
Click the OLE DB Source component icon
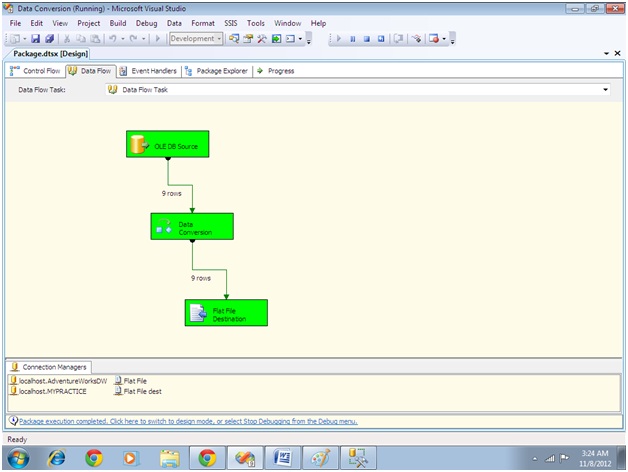(x=141, y=145)
